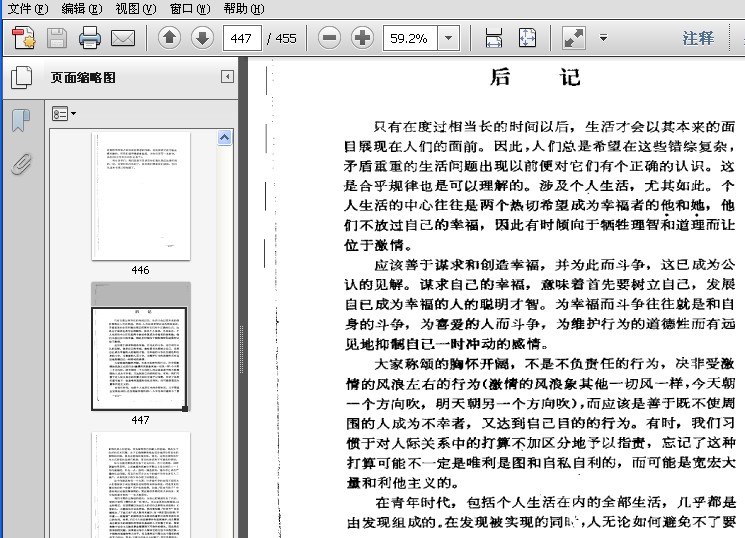Print the document using the printer icon
The height and width of the screenshot is (538, 745).
(x=90, y=39)
